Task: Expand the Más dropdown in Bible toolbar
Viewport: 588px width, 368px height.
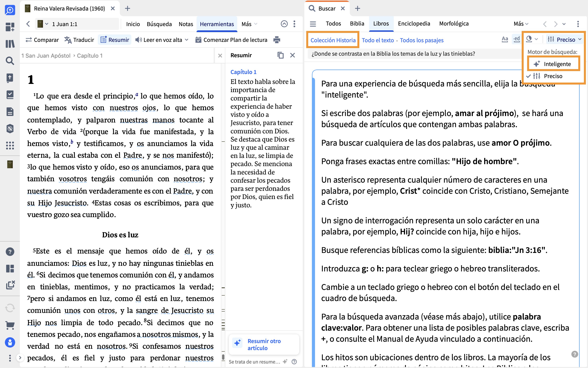Action: pos(249,24)
